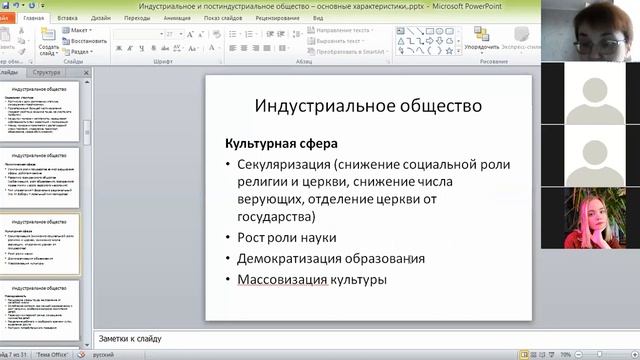Open the Рецензирование ribbon tab
The image size is (640, 360).
(x=277, y=18)
